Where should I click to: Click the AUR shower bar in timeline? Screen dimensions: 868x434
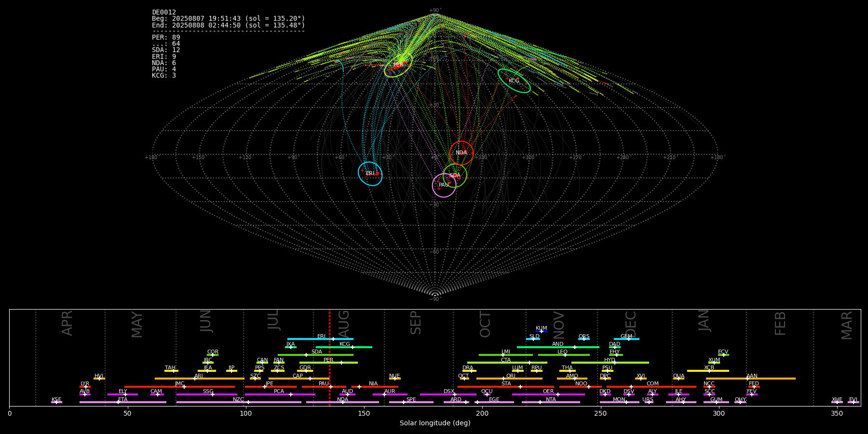click(x=390, y=394)
